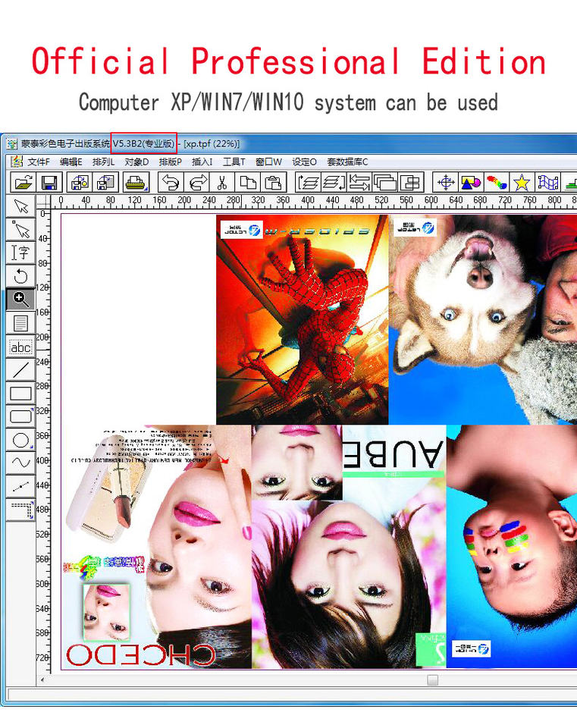Select the abc text box tool

click(20, 347)
